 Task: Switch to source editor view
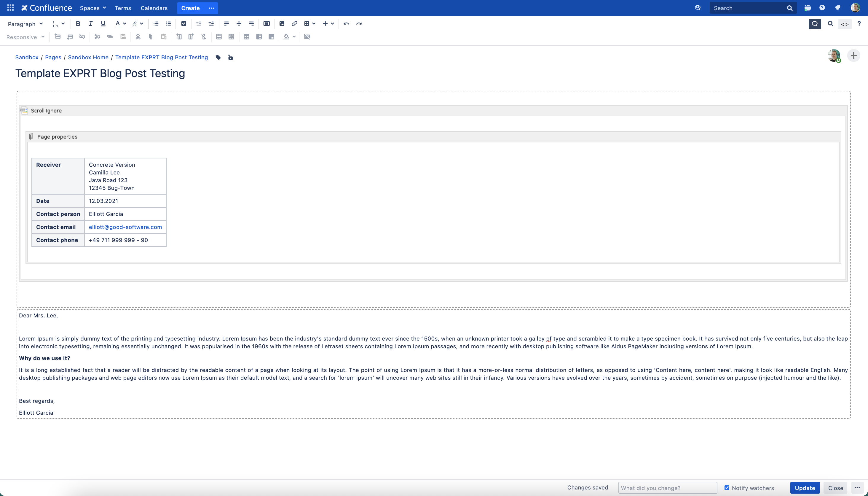point(845,24)
